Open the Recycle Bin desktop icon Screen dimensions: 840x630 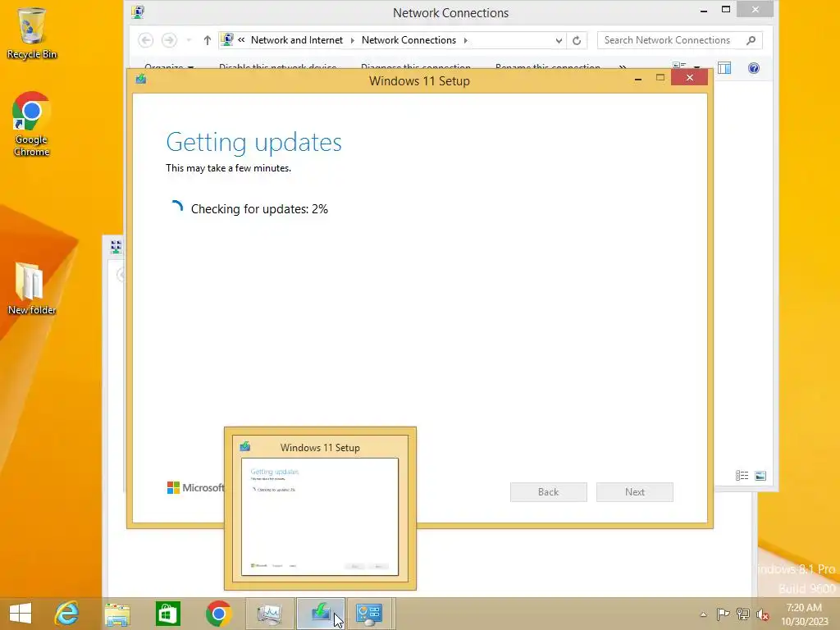pos(32,33)
